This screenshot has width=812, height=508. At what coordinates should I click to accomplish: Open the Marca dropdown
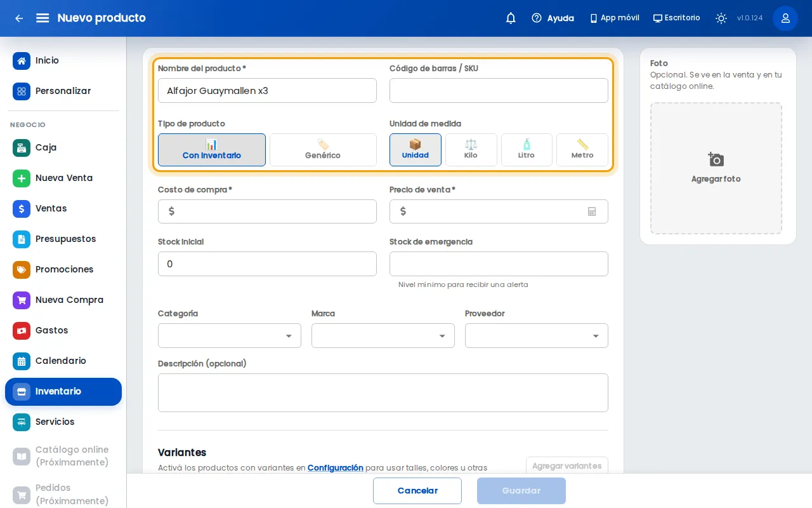click(x=383, y=336)
